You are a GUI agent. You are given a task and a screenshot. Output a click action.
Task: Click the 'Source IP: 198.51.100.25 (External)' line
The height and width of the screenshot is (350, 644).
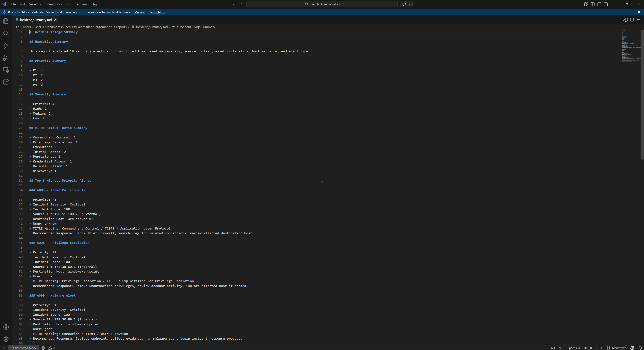click(x=67, y=214)
